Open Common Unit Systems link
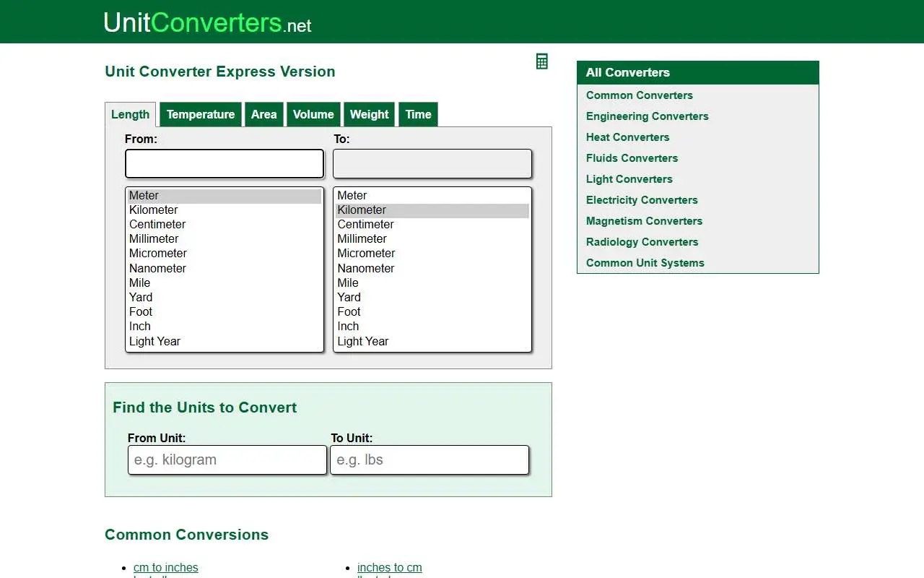 click(x=645, y=263)
